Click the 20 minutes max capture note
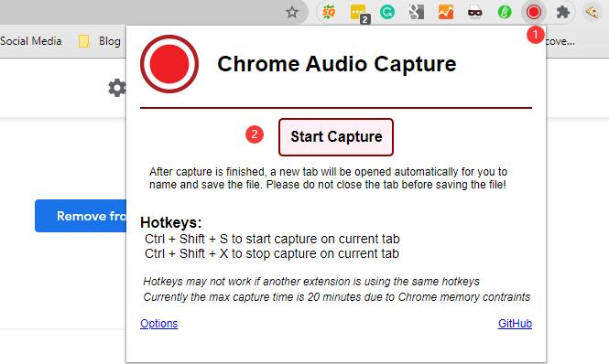The image size is (609, 364). (x=336, y=297)
